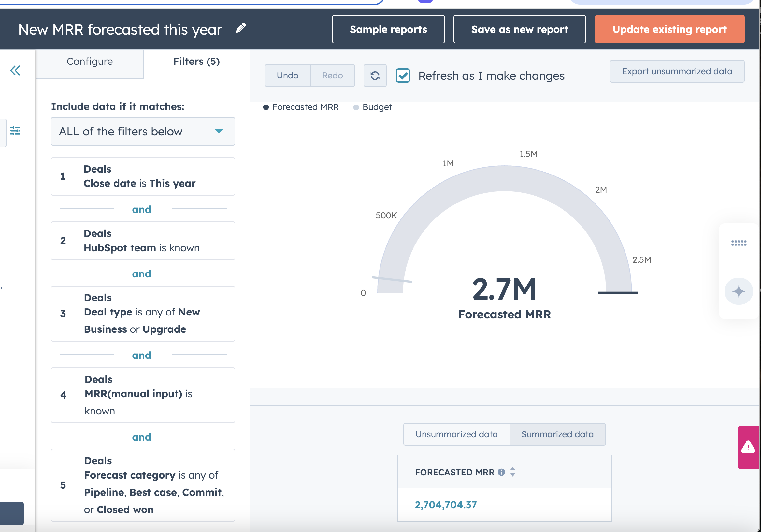Click the circular refresh icon button
The image size is (761, 532).
(x=375, y=76)
